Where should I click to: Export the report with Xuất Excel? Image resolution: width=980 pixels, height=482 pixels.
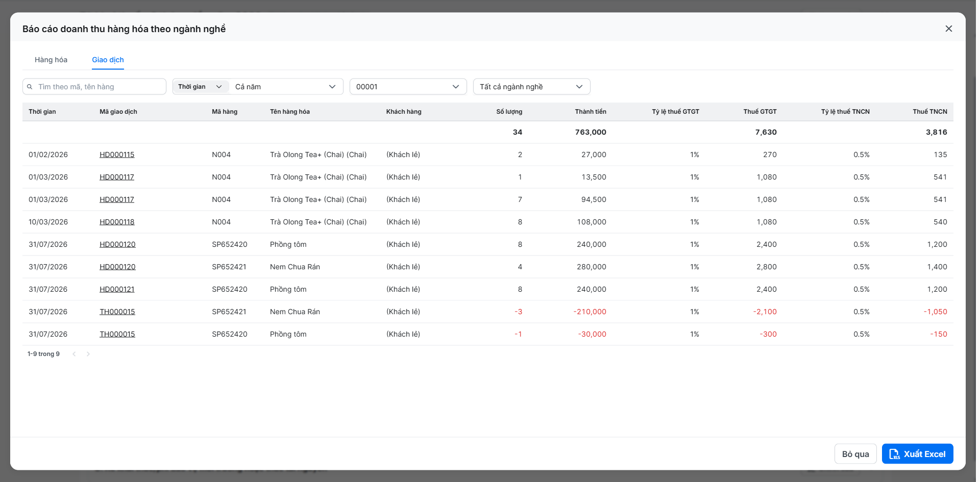918,454
